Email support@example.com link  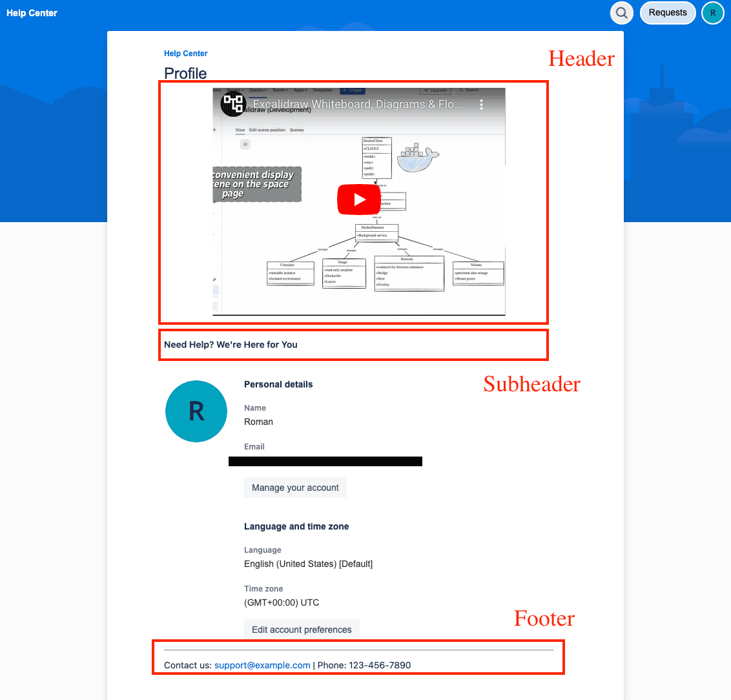(x=262, y=665)
